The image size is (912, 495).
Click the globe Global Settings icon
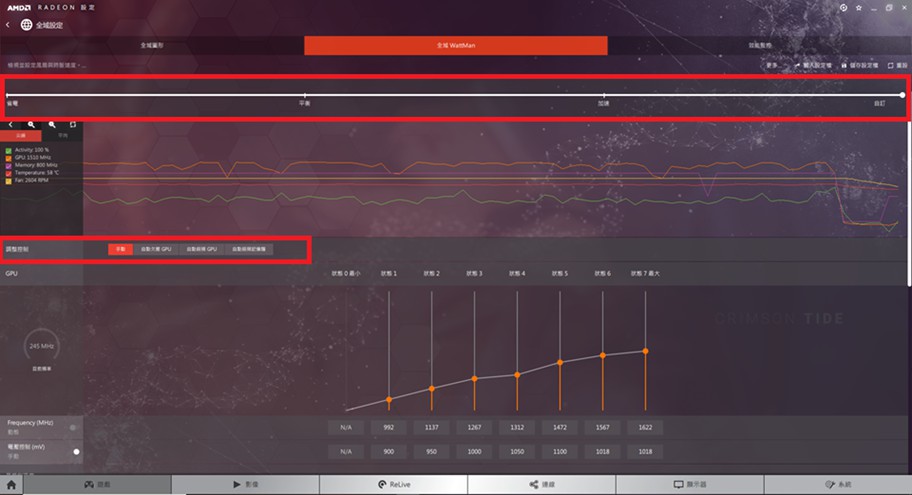tap(26, 25)
